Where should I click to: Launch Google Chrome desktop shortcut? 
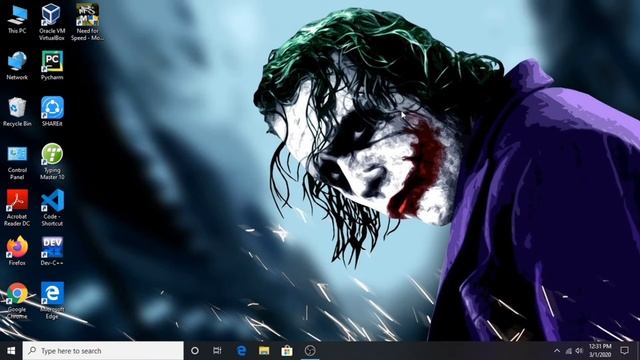tap(17, 301)
